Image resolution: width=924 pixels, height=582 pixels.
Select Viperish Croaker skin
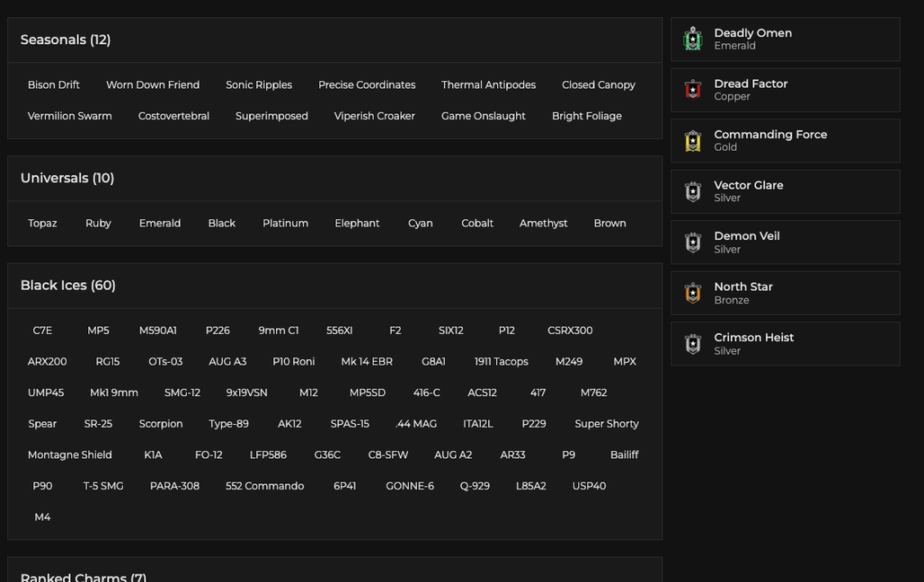374,116
